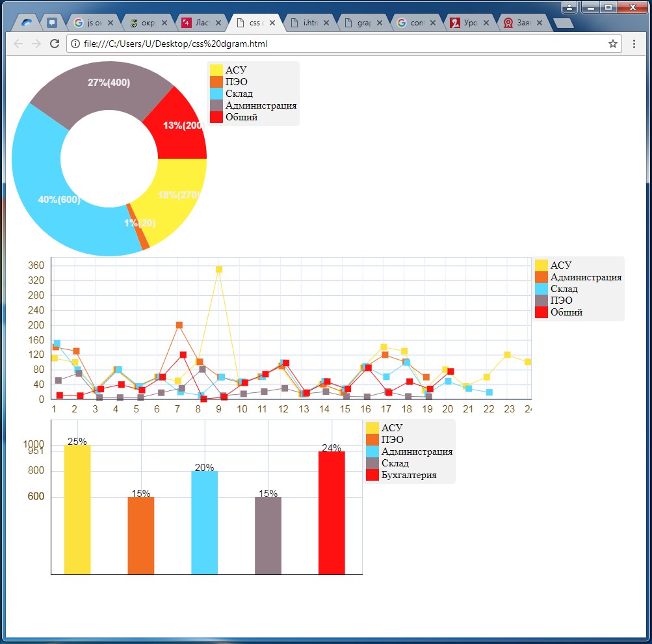Image resolution: width=652 pixels, height=644 pixels.
Task: Click the yellow 25% bar
Action: tap(77, 509)
